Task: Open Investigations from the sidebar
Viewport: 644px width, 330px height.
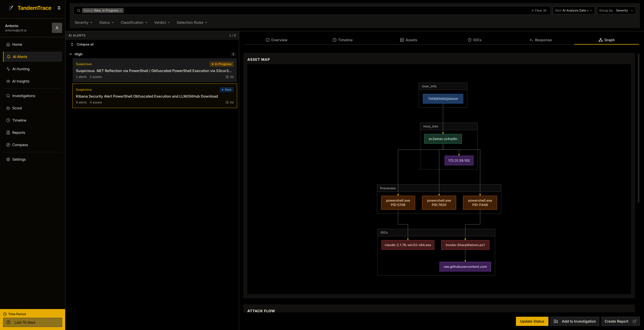Action: (24, 96)
